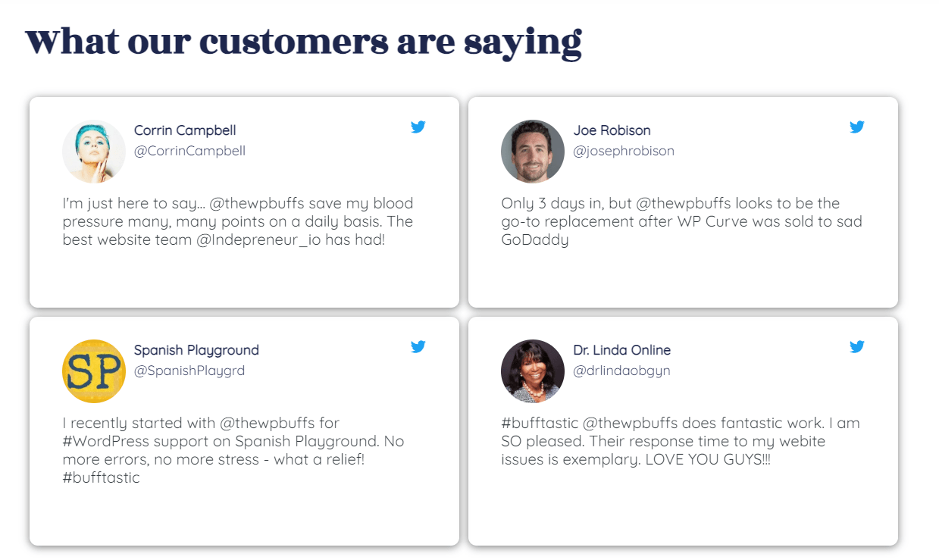Screen dimensions: 939x560
Task: Click the Spanish Playground SP logo avatar
Action: (x=94, y=371)
